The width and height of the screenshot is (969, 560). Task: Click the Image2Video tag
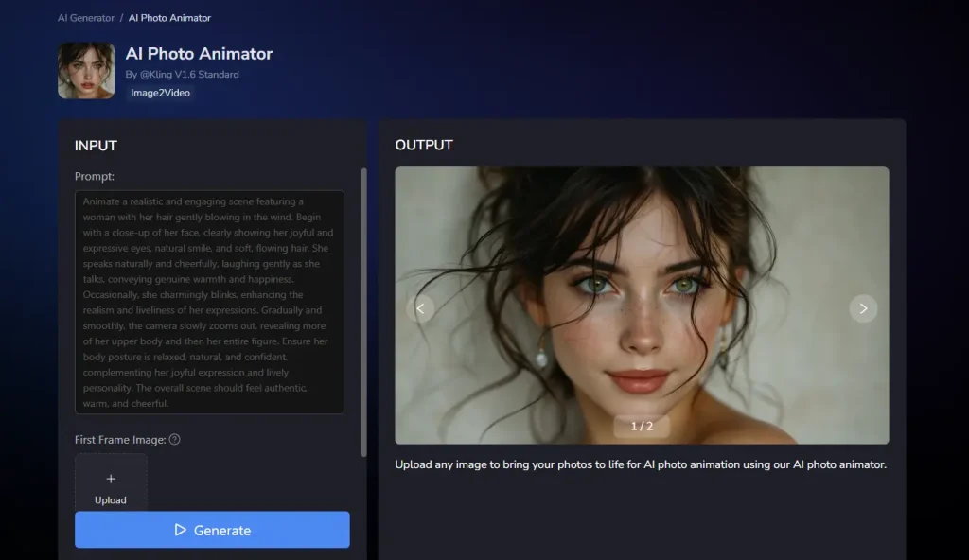coord(161,93)
